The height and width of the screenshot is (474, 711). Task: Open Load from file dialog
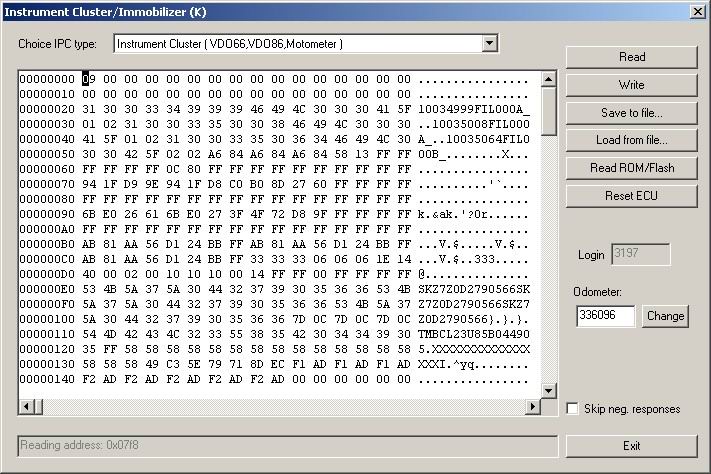pyautogui.click(x=632, y=140)
